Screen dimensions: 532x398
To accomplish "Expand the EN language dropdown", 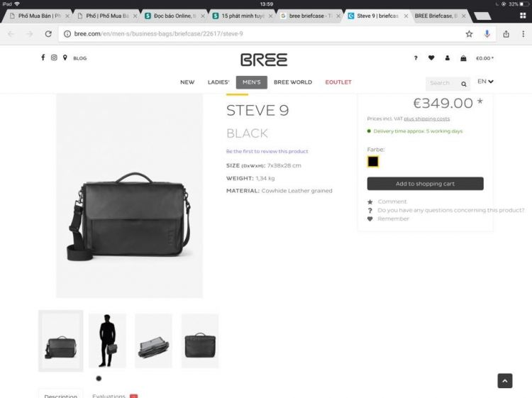I will pyautogui.click(x=485, y=82).
